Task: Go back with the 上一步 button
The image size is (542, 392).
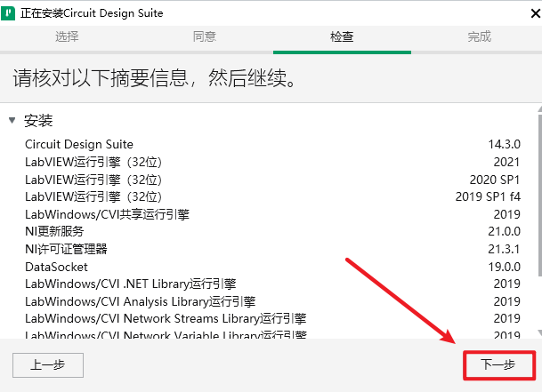Action: tap(48, 365)
